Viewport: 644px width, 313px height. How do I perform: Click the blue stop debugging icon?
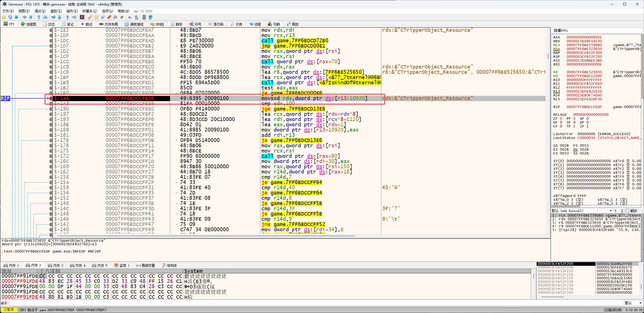pos(16,17)
